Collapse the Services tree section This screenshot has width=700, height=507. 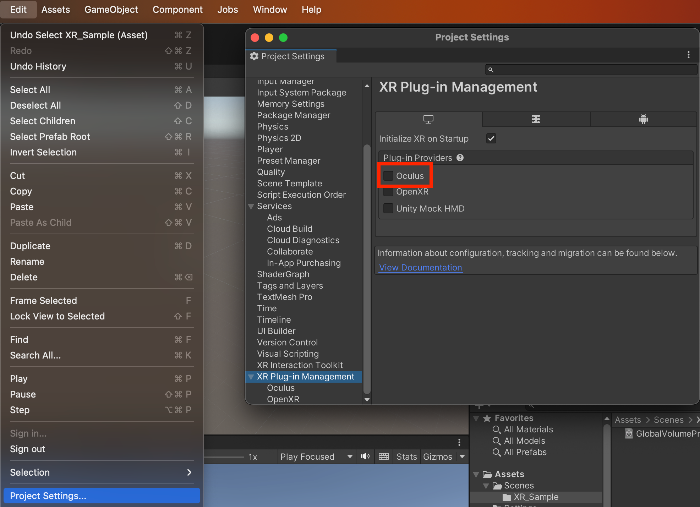251,206
